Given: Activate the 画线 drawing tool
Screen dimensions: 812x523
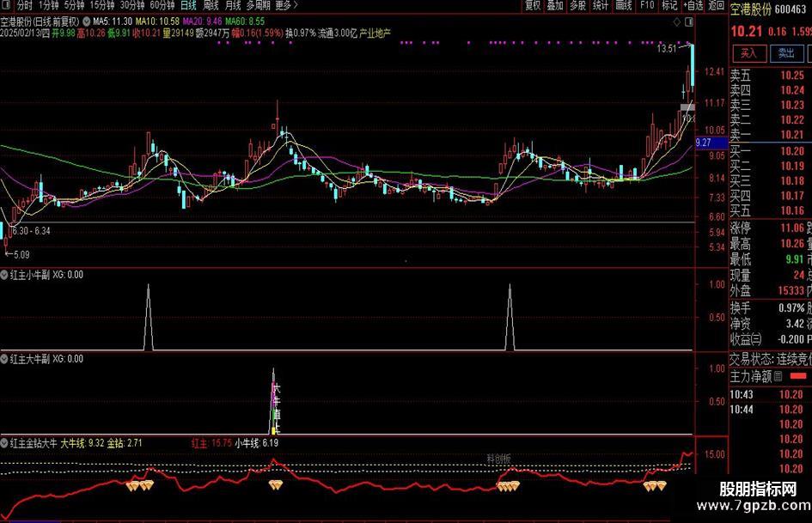Looking at the screenshot, I should point(624,5).
